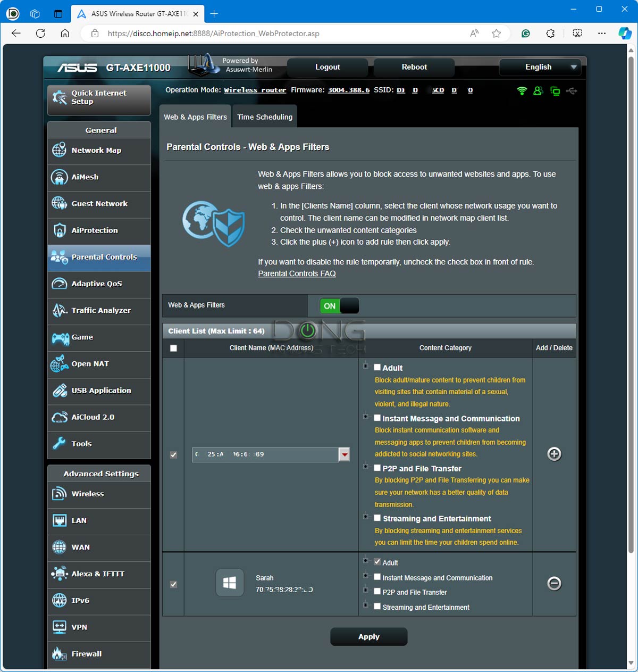Check bold P2P and File Transfer box
Viewport: 638px width, 672px height.
point(377,468)
